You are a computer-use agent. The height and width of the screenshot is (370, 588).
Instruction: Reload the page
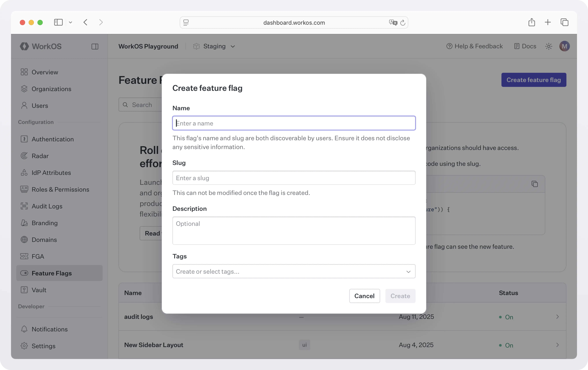point(403,22)
